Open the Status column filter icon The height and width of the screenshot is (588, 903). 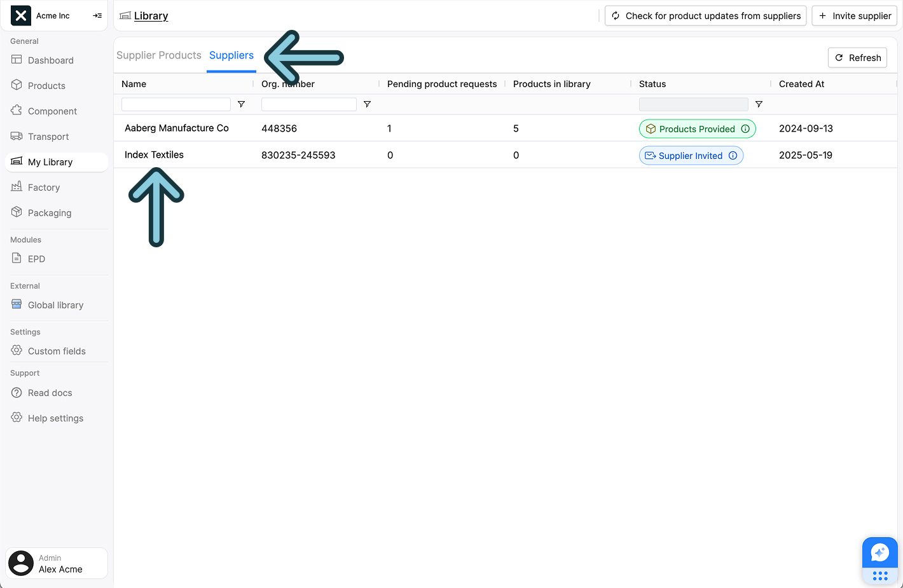coord(759,104)
